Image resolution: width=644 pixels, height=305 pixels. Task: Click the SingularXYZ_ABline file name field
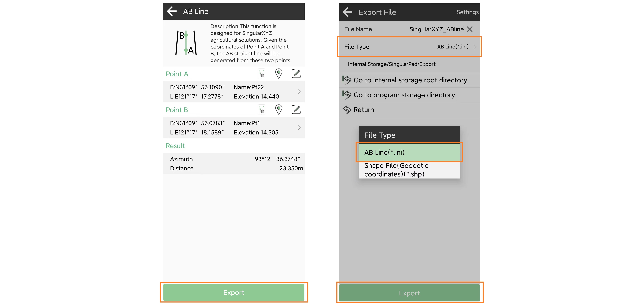click(436, 29)
